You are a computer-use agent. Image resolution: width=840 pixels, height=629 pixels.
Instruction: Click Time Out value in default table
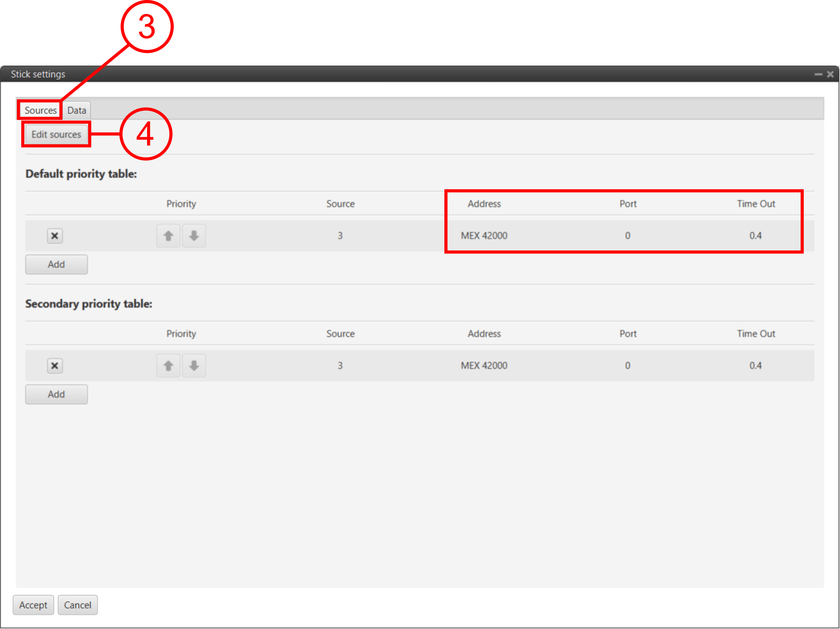tap(755, 236)
